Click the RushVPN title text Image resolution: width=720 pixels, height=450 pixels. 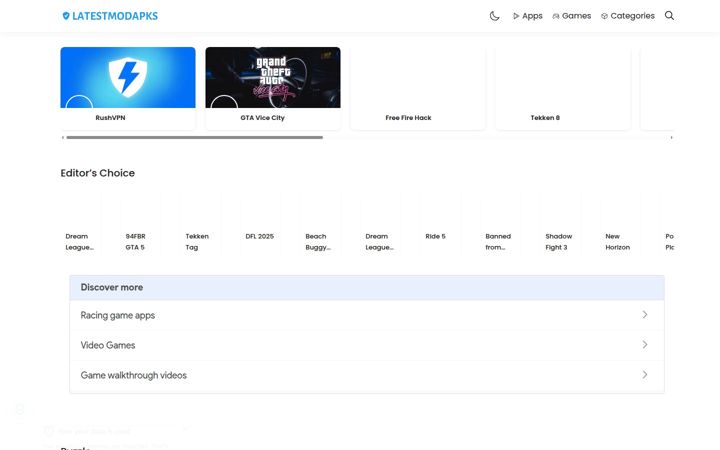(110, 118)
